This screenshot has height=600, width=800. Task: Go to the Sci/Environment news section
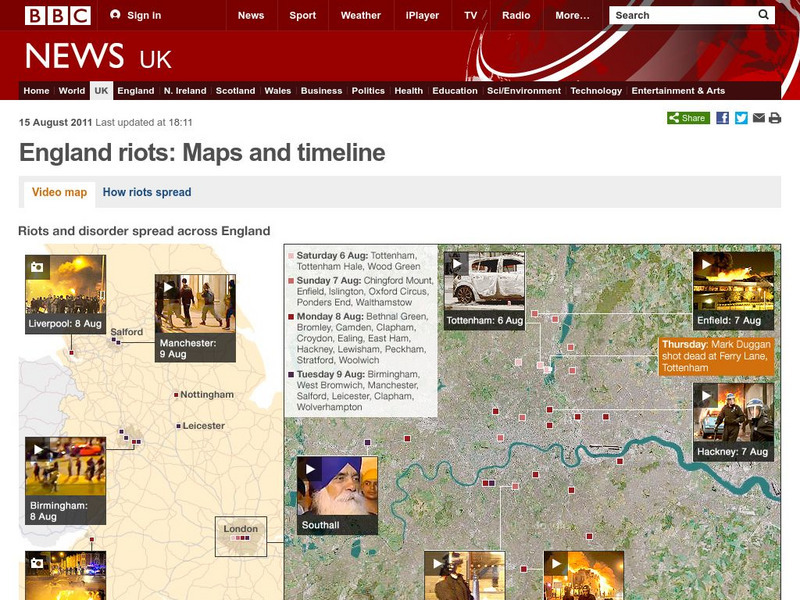click(x=521, y=90)
